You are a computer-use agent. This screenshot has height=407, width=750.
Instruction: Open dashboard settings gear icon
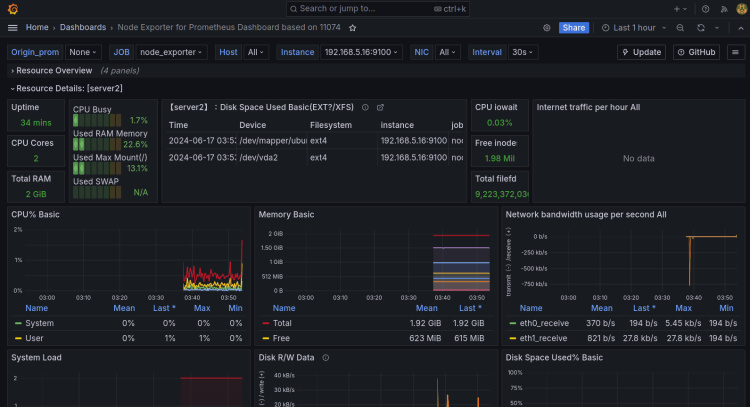pyautogui.click(x=546, y=28)
